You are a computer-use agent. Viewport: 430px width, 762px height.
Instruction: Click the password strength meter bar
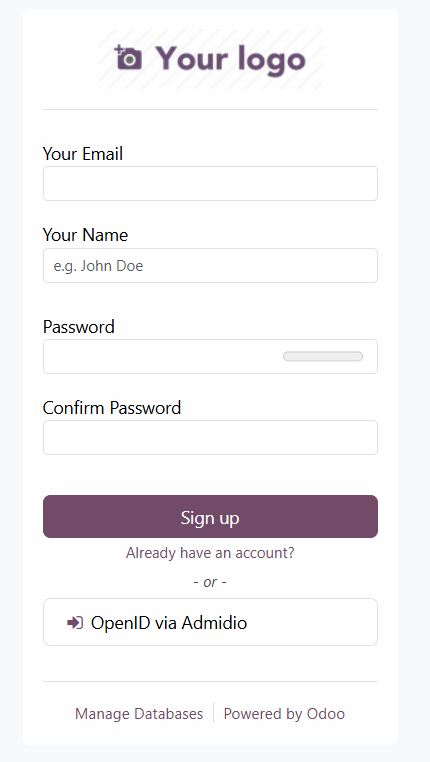tap(323, 357)
